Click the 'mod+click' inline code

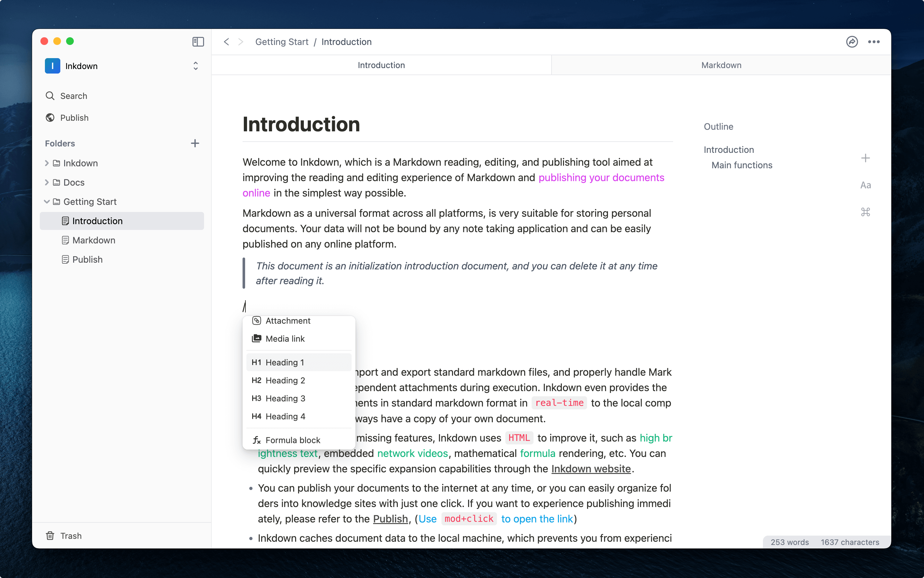(469, 519)
